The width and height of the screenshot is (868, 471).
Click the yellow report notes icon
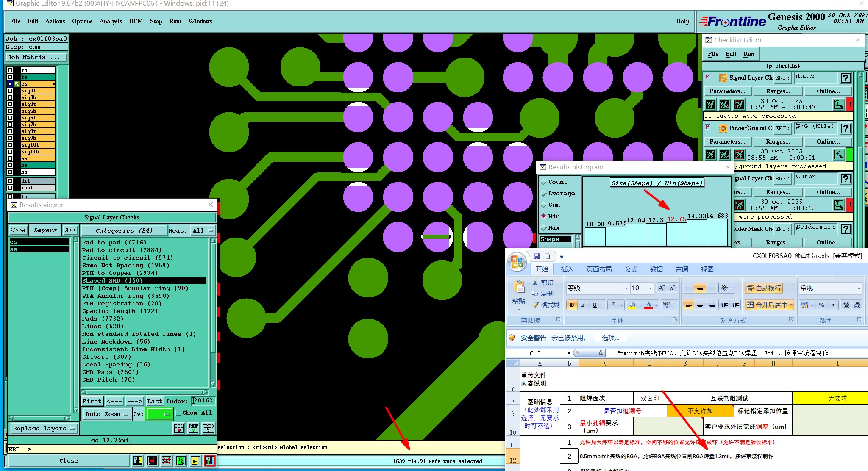pos(195,461)
